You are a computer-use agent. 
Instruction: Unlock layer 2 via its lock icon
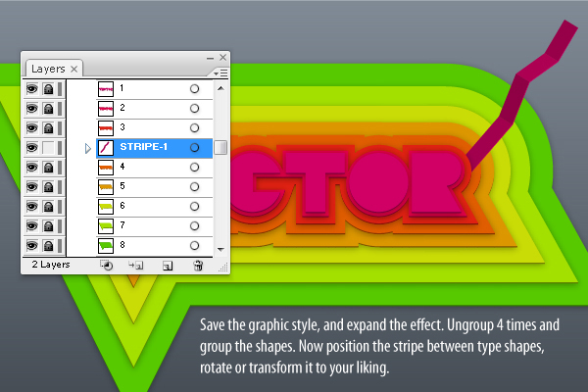coord(48,109)
